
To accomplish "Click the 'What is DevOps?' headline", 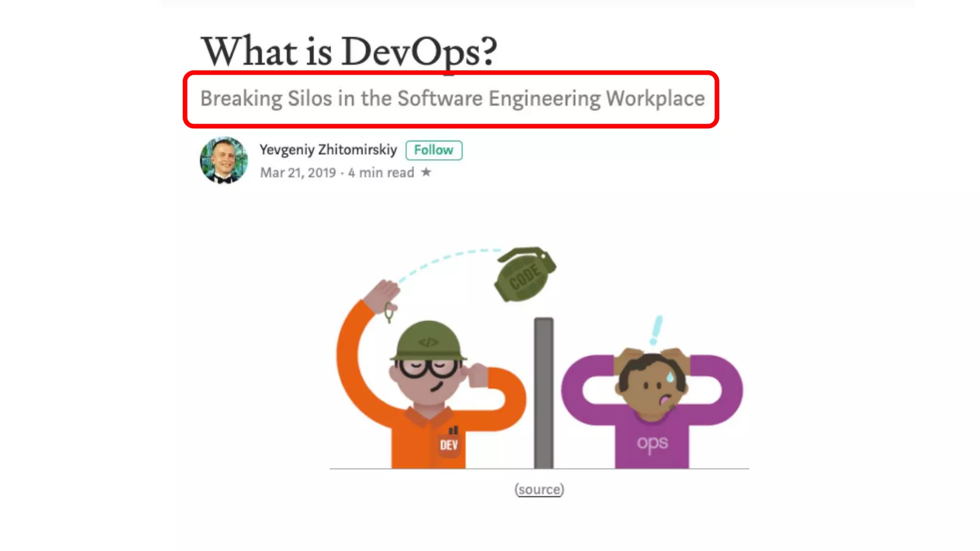I will (349, 52).
